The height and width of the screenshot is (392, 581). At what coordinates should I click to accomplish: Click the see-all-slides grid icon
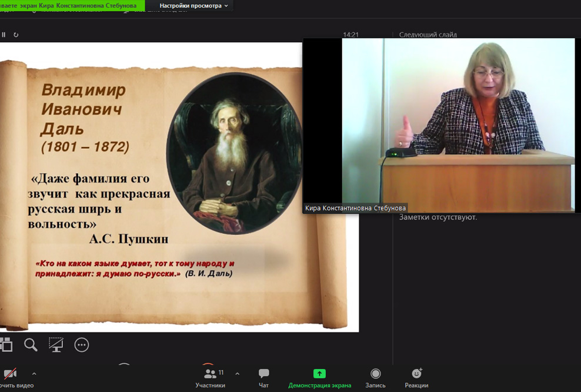click(6, 344)
